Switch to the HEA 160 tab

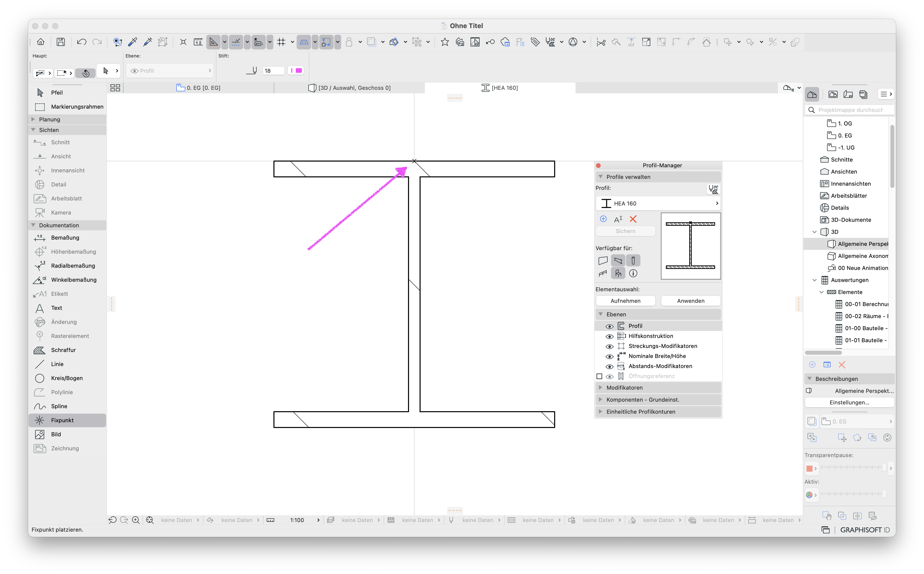tap(500, 88)
